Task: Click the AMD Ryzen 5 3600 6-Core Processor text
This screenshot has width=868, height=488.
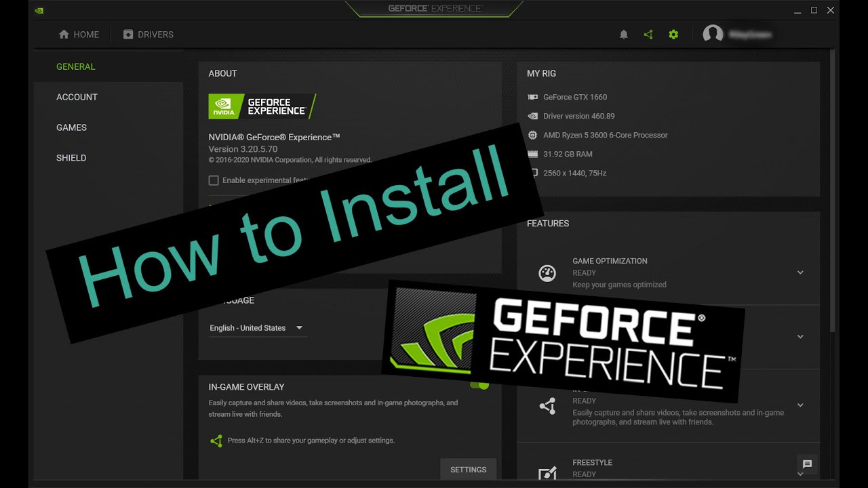Action: (606, 135)
